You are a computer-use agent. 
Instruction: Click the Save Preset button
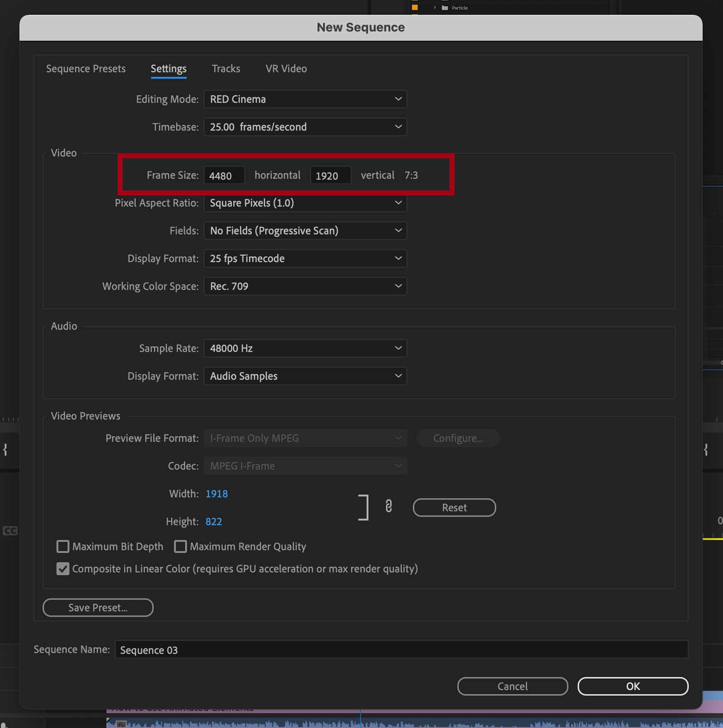98,608
